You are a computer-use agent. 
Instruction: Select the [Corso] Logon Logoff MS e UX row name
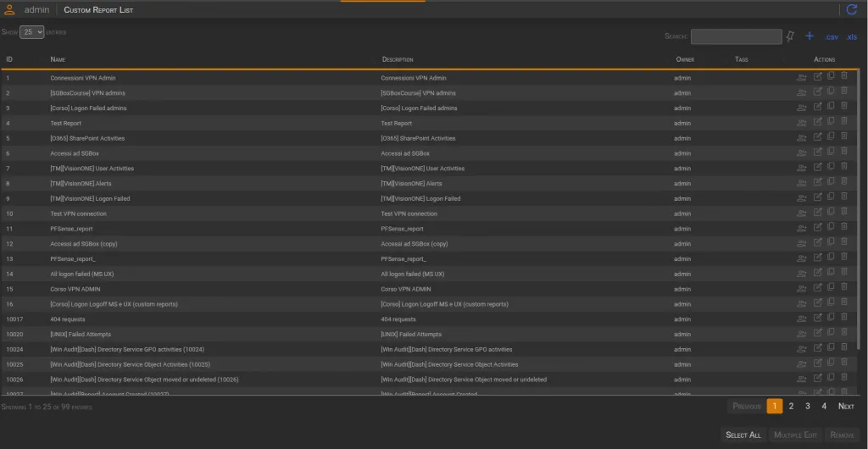point(114,304)
